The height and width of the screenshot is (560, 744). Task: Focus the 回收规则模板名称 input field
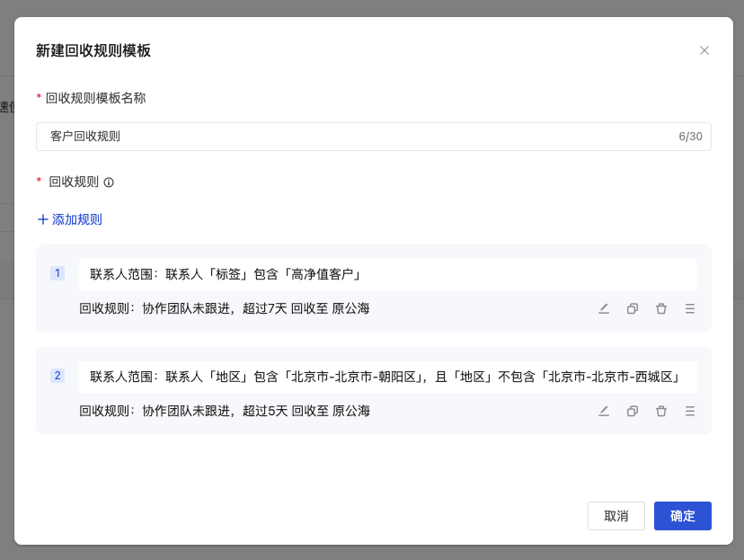coord(374,137)
